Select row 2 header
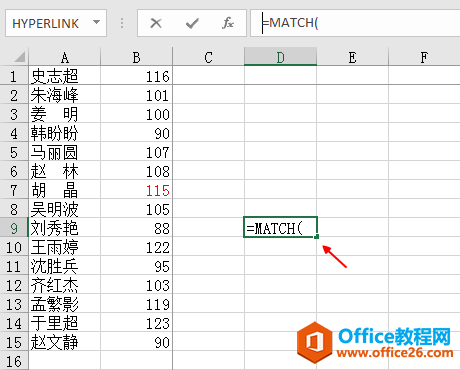The image size is (460, 370). pos(14,95)
